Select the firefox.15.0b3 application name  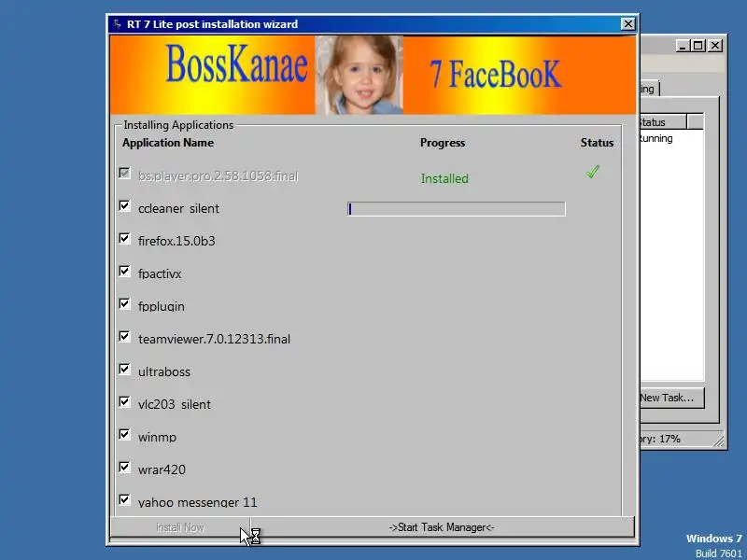tap(176, 241)
